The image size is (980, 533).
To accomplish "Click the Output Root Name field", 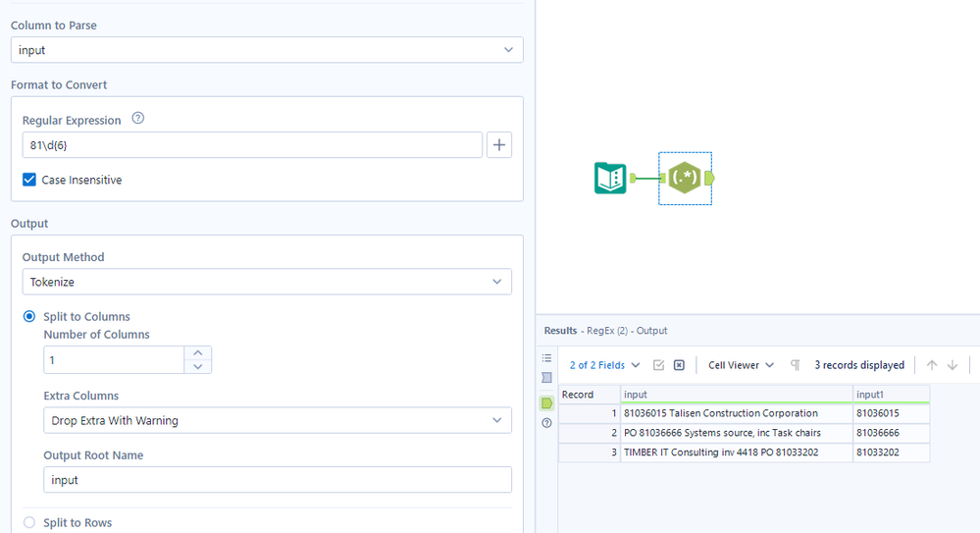I will [278, 480].
